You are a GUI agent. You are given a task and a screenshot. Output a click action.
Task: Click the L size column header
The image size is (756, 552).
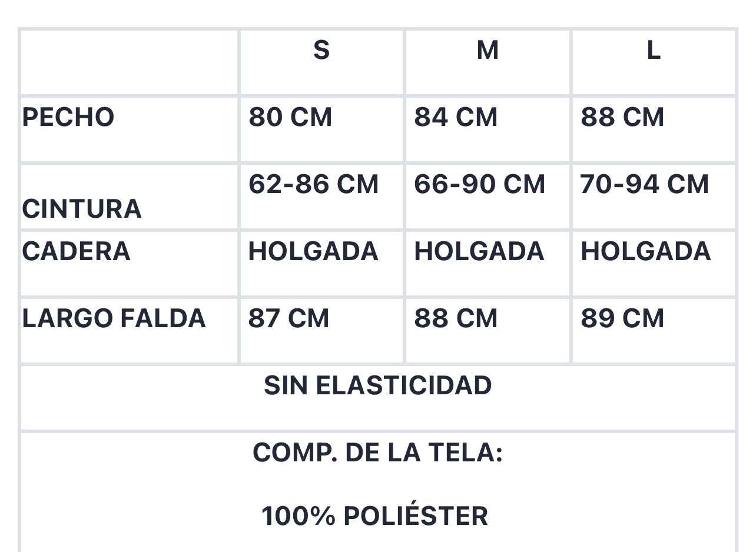click(654, 51)
